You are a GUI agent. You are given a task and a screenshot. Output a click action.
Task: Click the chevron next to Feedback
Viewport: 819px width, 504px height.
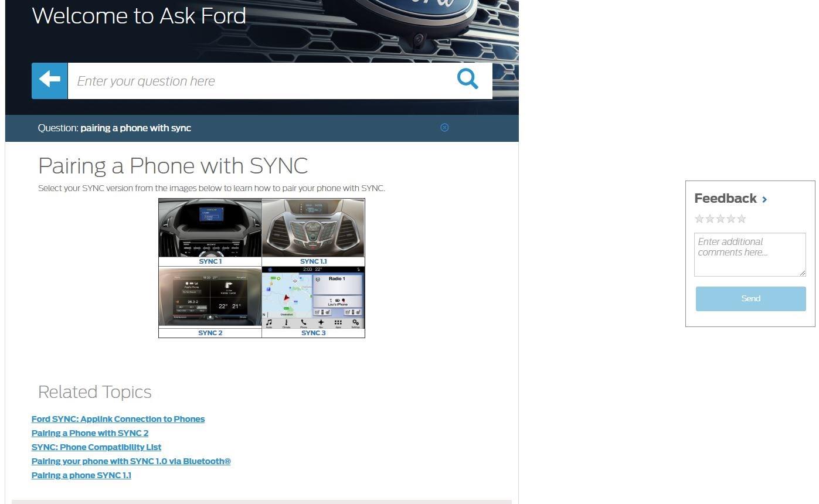click(x=764, y=199)
